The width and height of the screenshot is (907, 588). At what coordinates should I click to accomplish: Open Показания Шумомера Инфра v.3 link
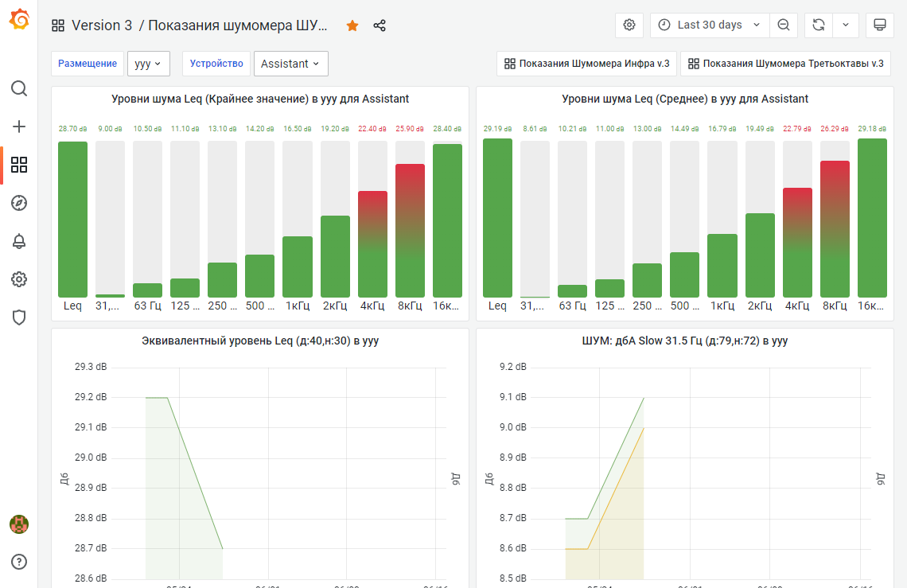pos(587,64)
